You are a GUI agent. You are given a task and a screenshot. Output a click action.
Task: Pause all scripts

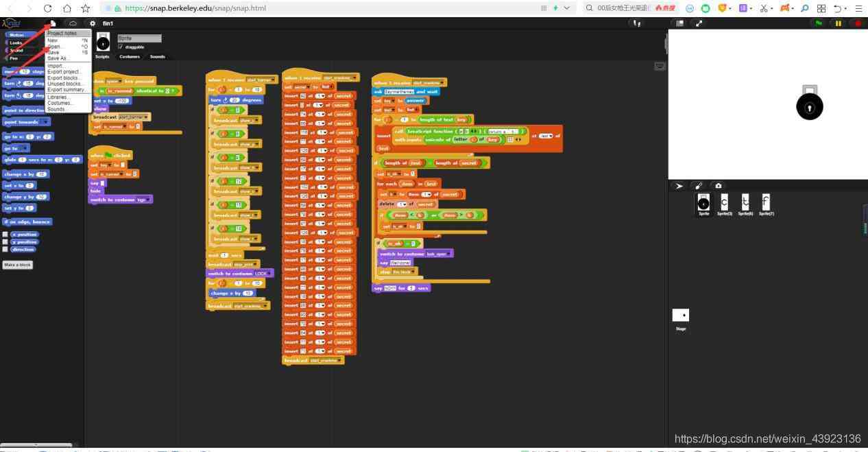pos(838,23)
